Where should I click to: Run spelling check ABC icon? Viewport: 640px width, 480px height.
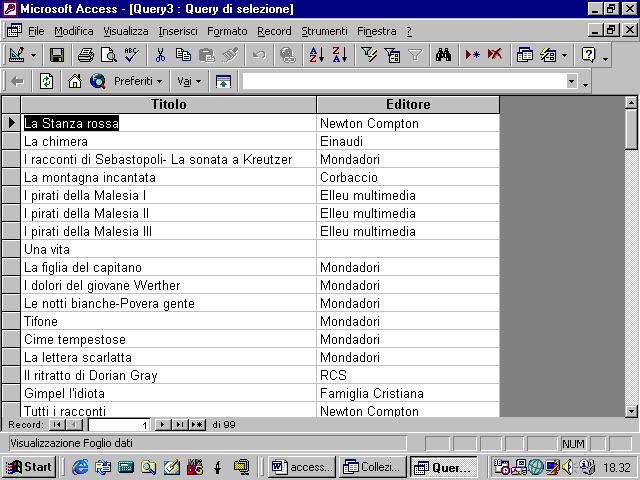tap(131, 55)
